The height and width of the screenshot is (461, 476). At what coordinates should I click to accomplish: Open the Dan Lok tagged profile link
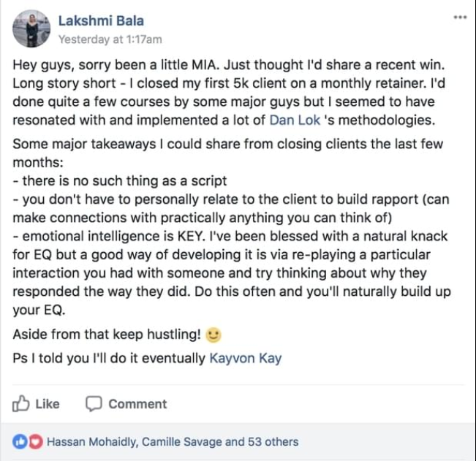[296, 120]
